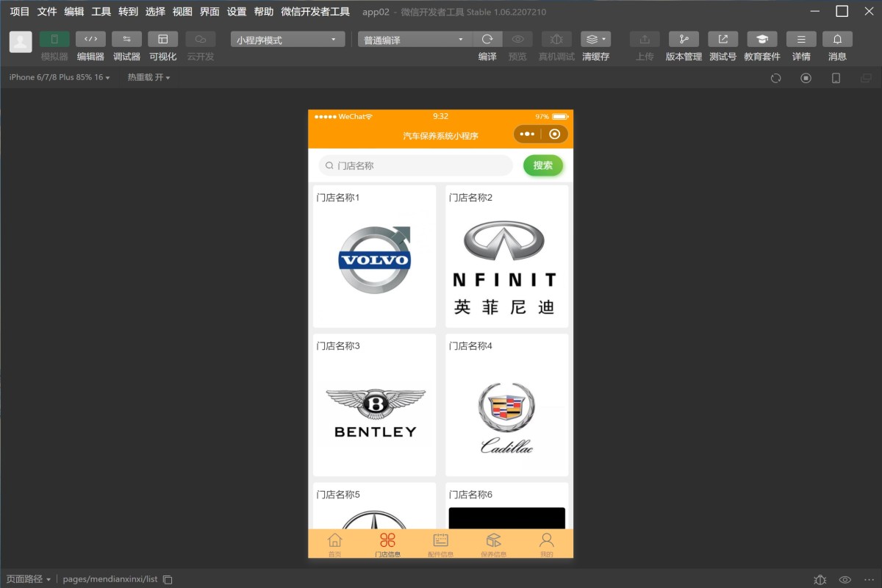
Task: Open the 视图 menu
Action: point(182,12)
